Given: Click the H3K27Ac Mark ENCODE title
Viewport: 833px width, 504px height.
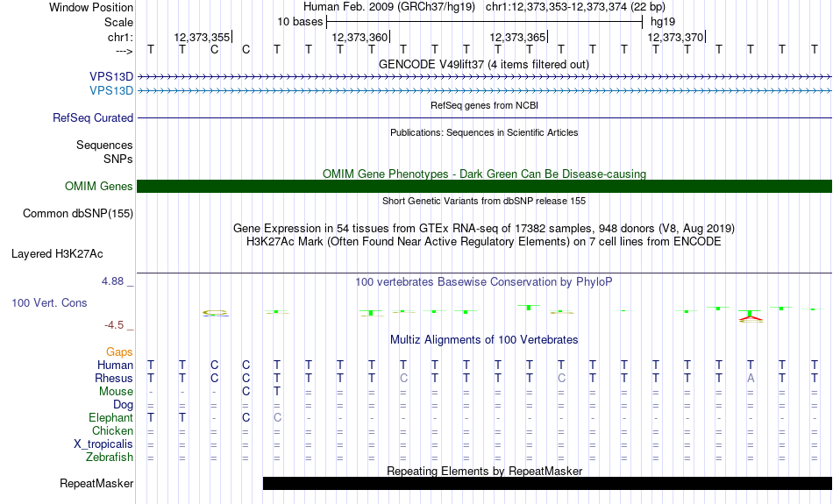Looking at the screenshot, I should click(484, 242).
